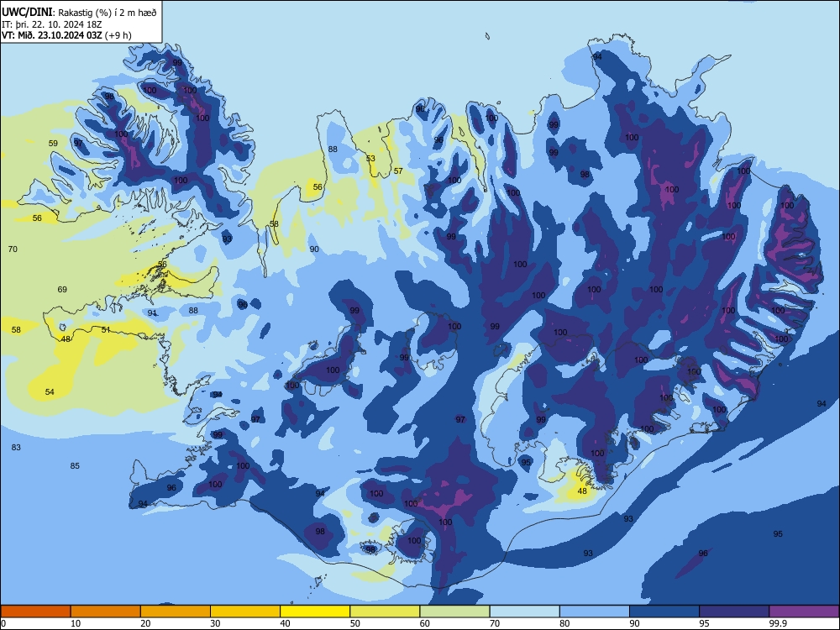Select the pale blue 70–80 legend swatch
The width and height of the screenshot is (840, 630).
[x=524, y=612]
